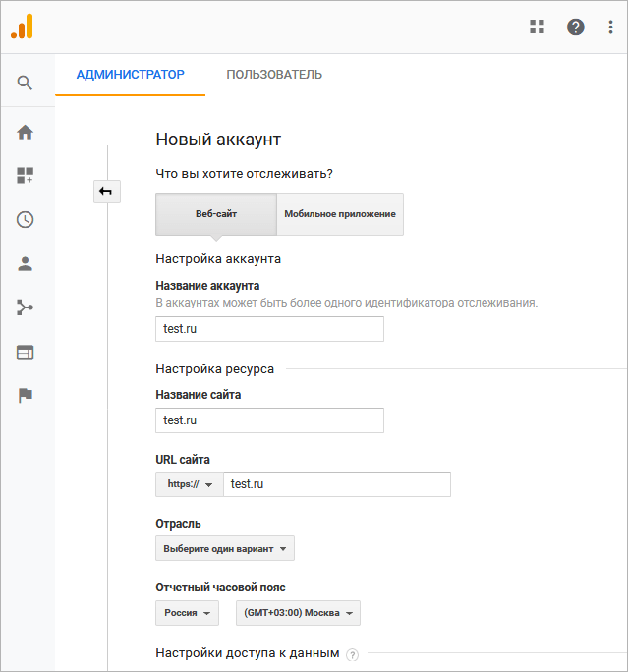Screen dimensions: 628x672
Task: Click the Название сайта input field
Action: click(x=269, y=420)
